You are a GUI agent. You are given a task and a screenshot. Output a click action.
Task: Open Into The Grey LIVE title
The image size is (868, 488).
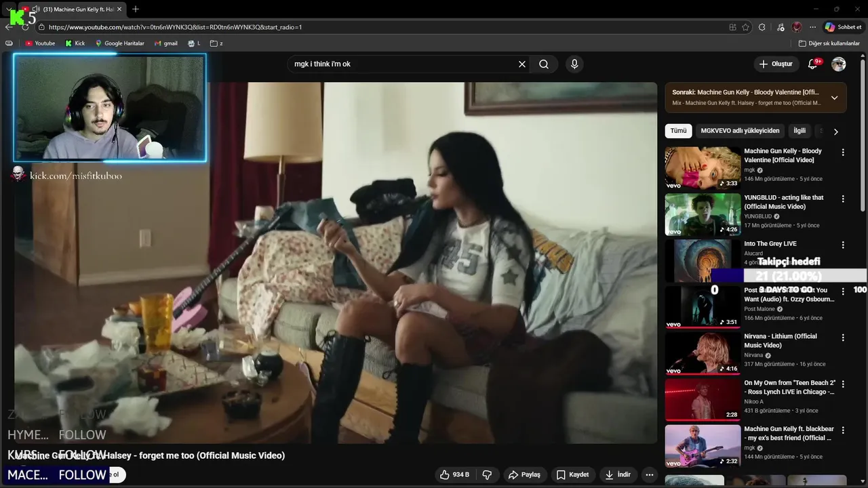pyautogui.click(x=770, y=243)
